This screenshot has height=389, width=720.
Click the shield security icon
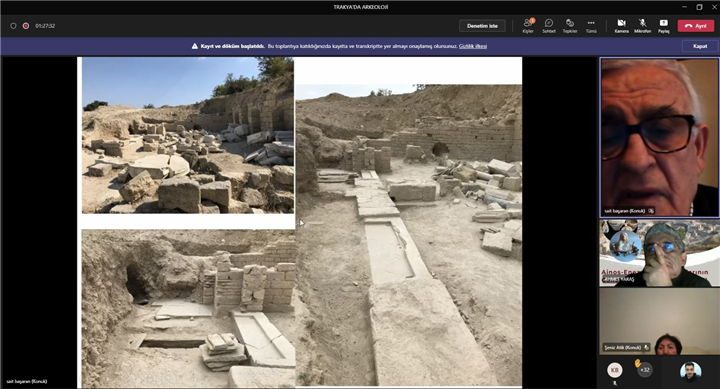tap(13, 26)
